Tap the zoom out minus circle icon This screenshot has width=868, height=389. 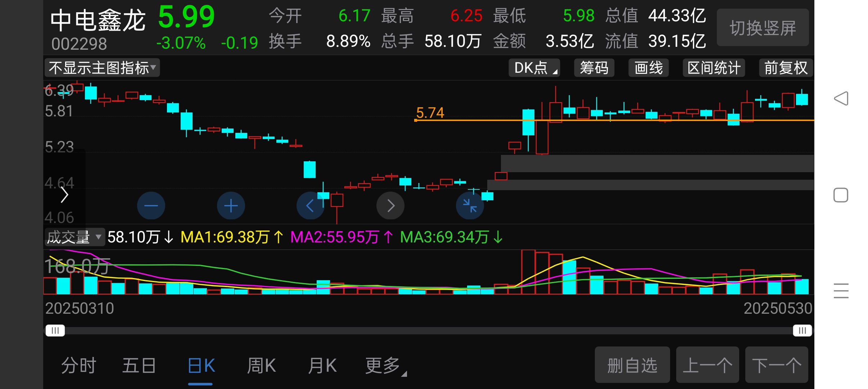(151, 206)
